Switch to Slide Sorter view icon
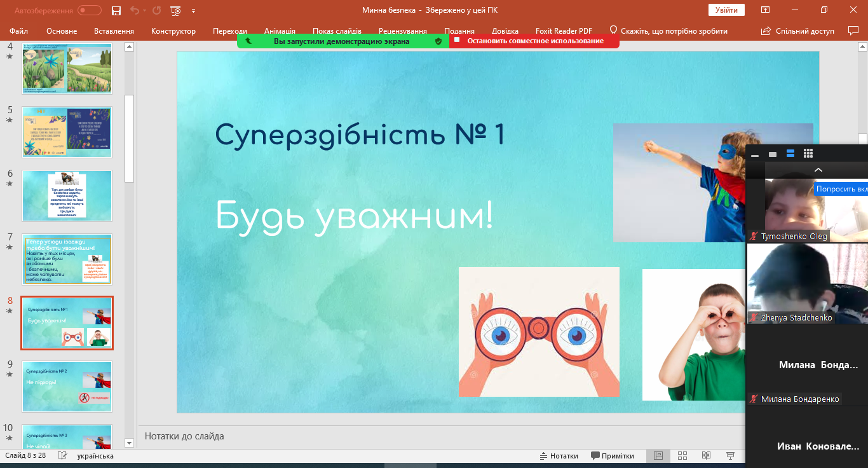The height and width of the screenshot is (468, 868). click(x=682, y=456)
